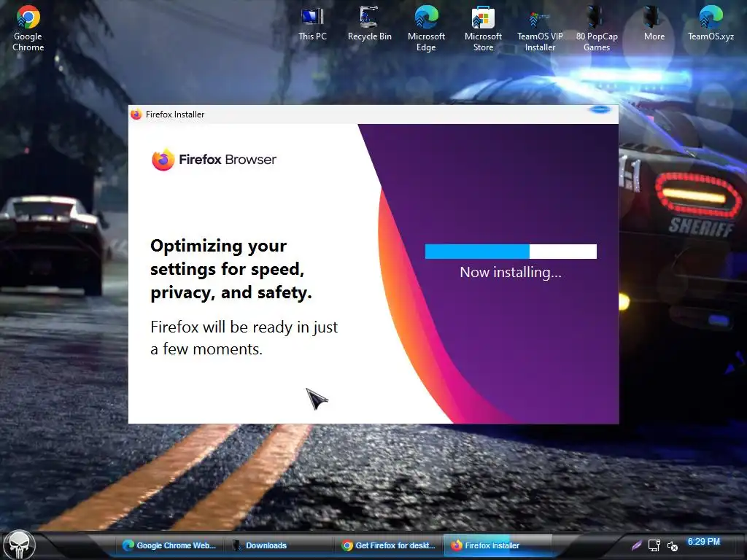Select the TeamOS VIP Installer icon
The height and width of the screenshot is (560, 747).
(x=540, y=28)
